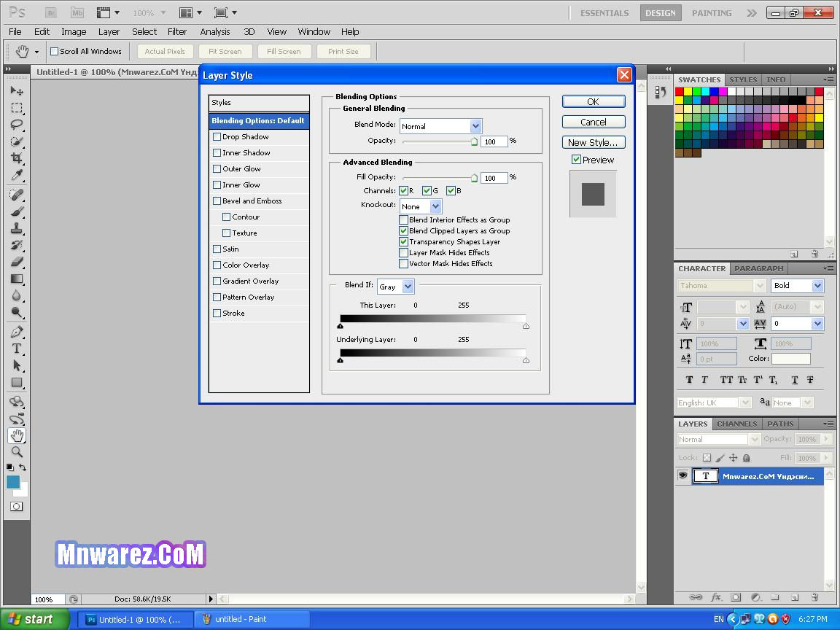Select the Path Selection tool
Image resolution: width=840 pixels, height=630 pixels.
[17, 365]
